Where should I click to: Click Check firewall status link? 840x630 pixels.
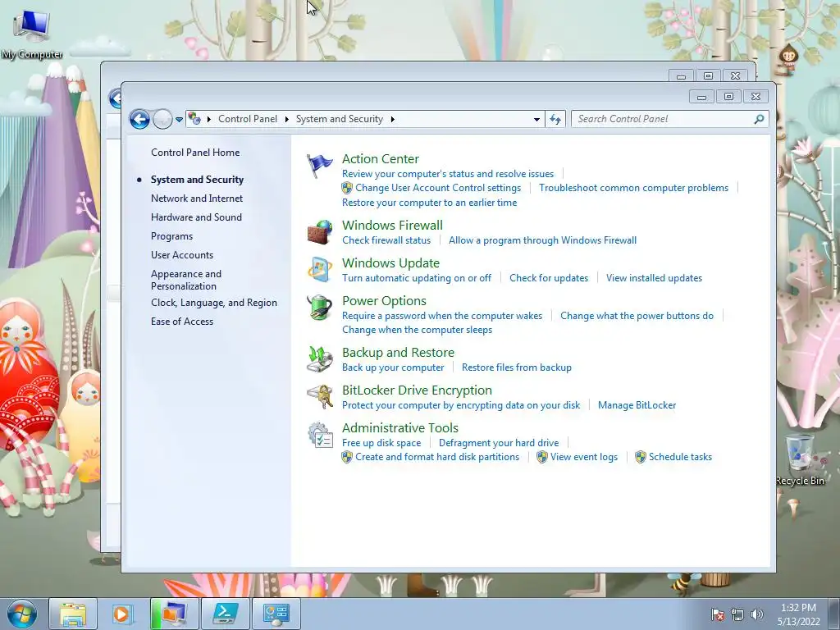(x=386, y=240)
